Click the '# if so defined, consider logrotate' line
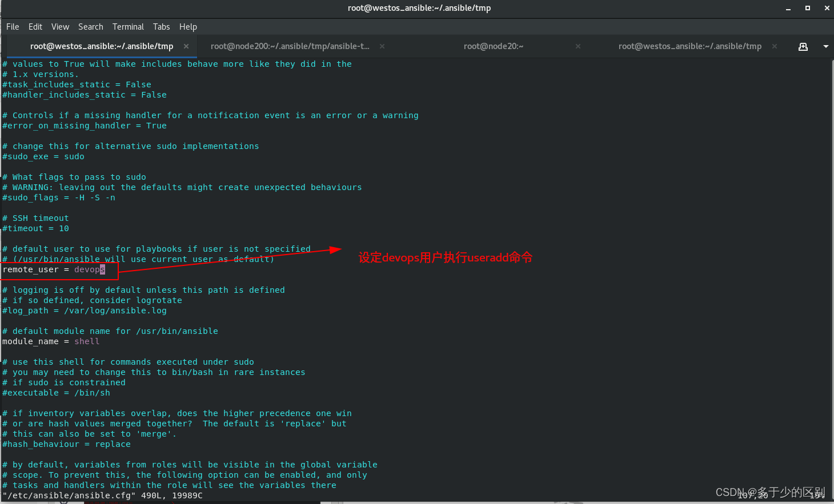The width and height of the screenshot is (834, 504). [x=92, y=300]
